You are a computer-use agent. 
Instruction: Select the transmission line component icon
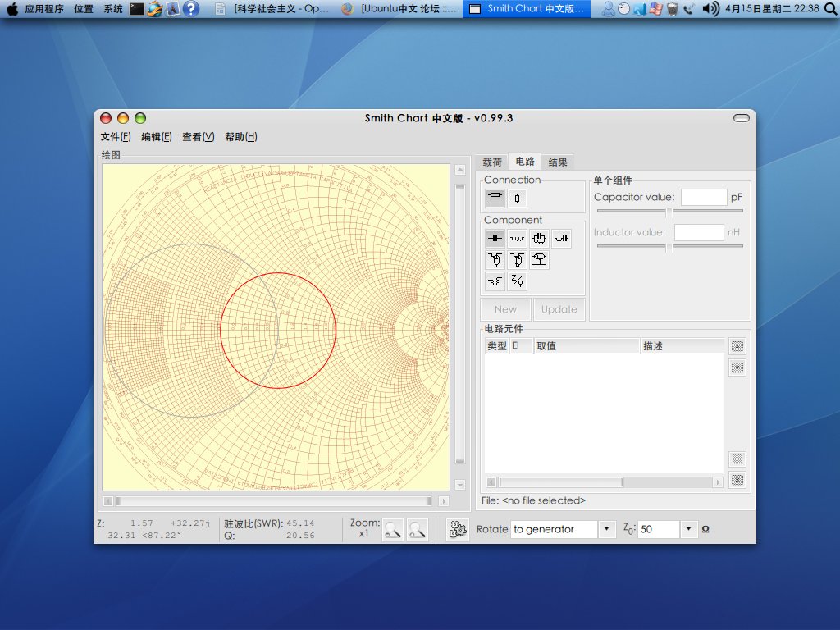click(540, 260)
